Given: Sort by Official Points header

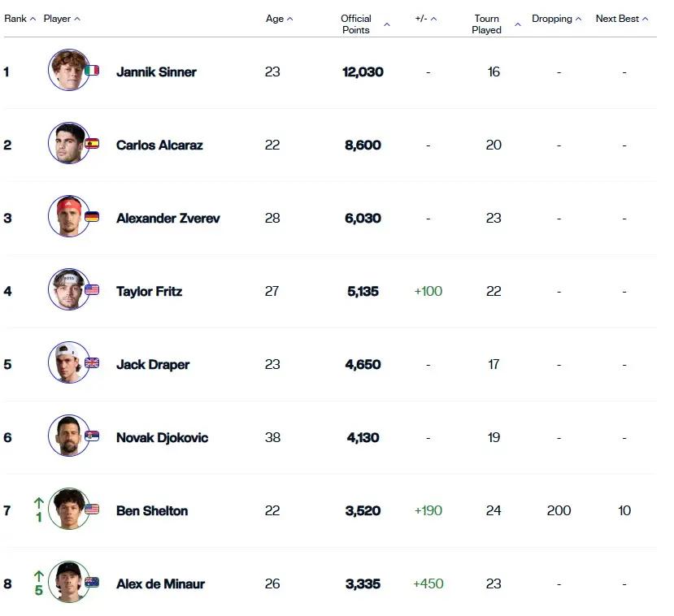Looking at the screenshot, I should (364, 24).
